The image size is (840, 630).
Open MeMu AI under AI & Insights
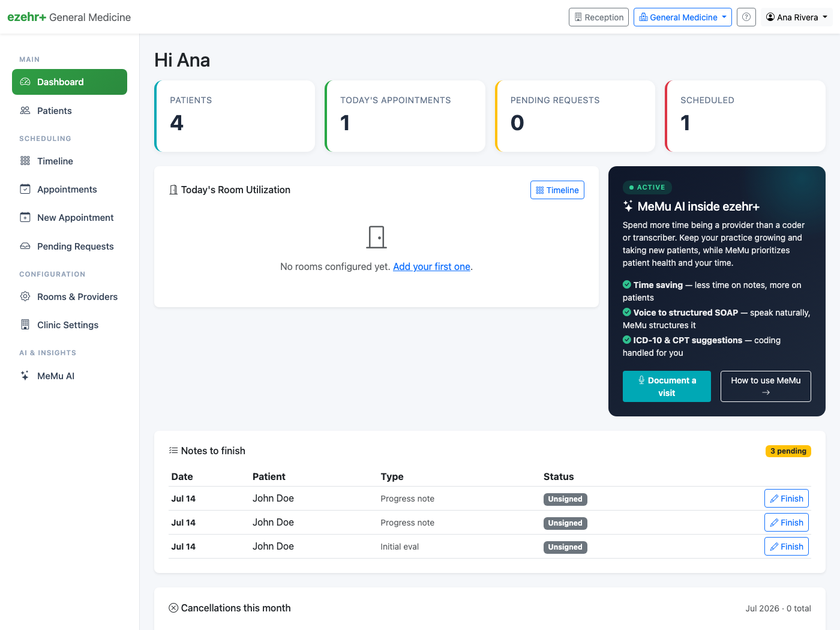coord(70,376)
